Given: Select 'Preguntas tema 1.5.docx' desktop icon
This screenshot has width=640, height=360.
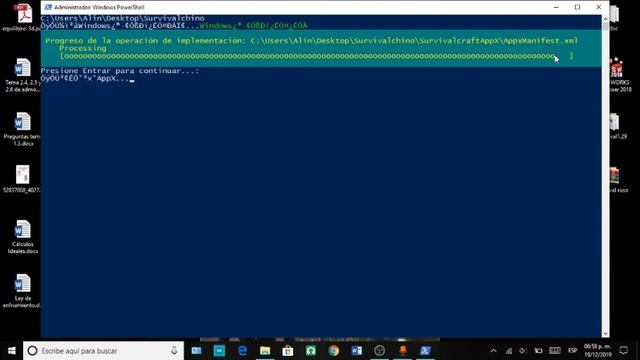Looking at the screenshot, I should [22, 129].
